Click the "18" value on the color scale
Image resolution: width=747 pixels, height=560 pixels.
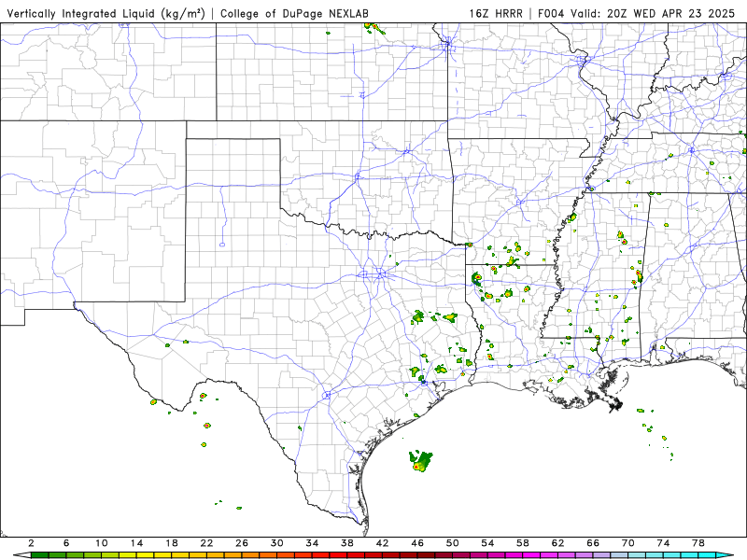tap(172, 543)
